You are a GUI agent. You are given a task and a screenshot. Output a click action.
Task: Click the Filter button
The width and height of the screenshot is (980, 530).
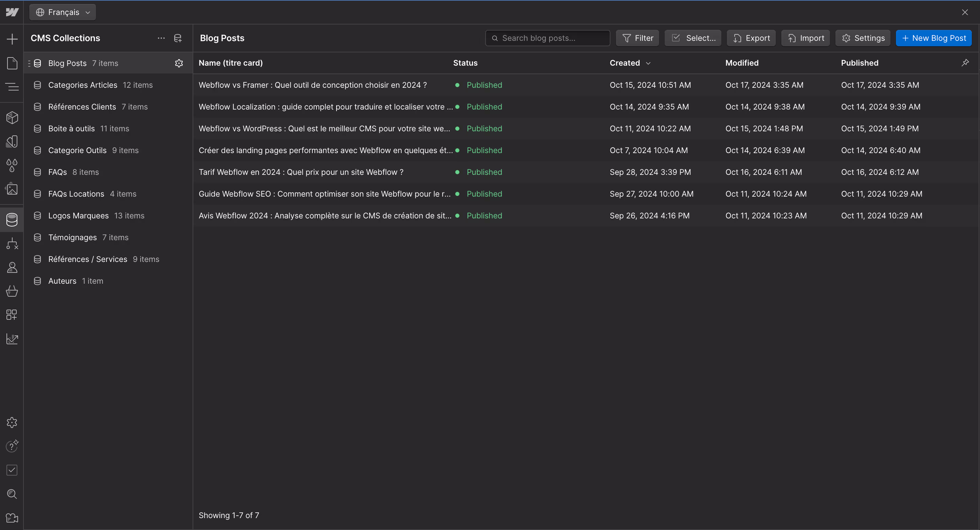tap(638, 38)
